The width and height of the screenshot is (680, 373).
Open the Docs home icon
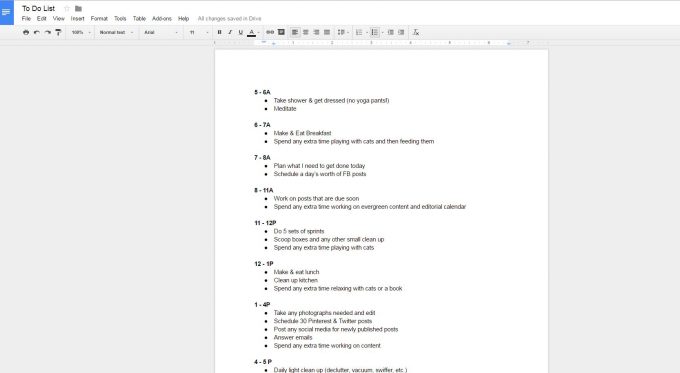coord(7,12)
